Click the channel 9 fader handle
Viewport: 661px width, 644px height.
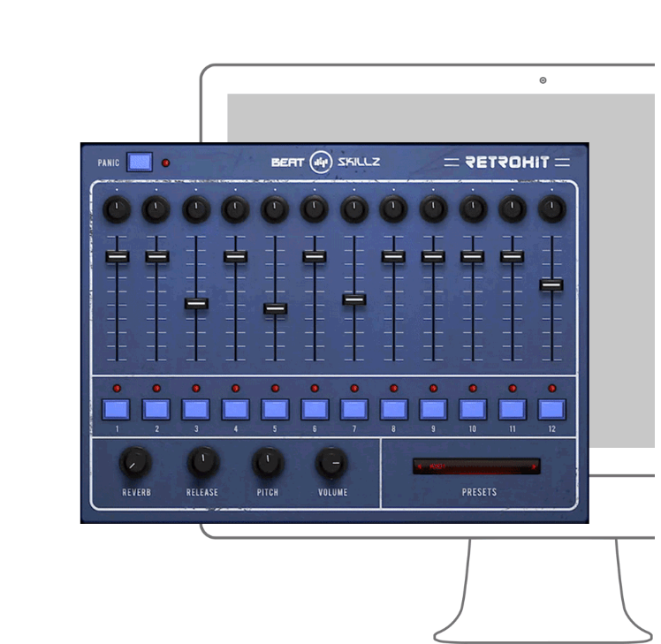[x=433, y=256]
